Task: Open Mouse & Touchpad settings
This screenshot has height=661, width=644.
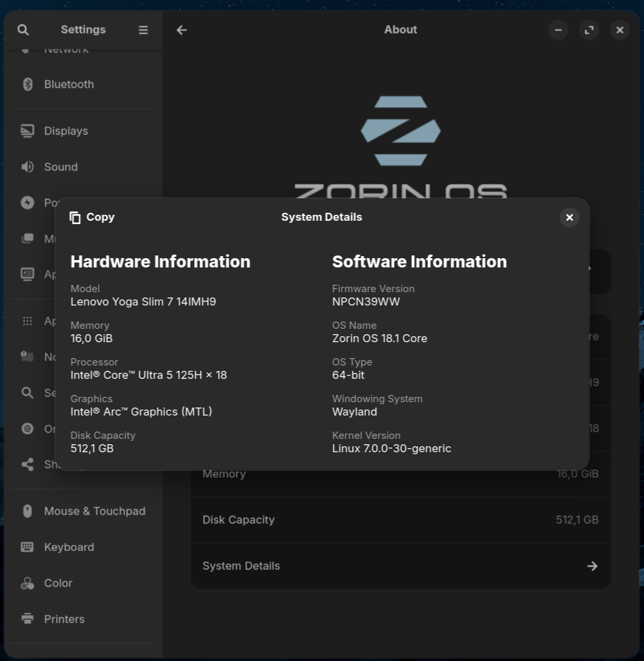Action: pyautogui.click(x=83, y=512)
